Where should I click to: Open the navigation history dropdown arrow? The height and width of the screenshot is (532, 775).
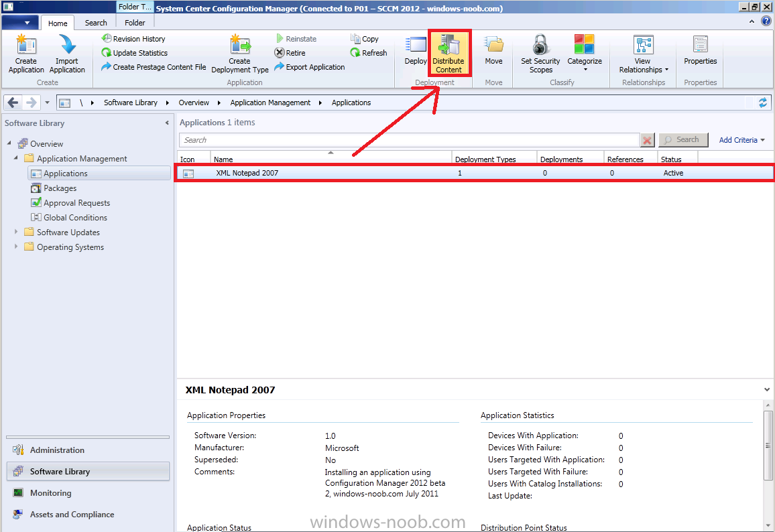[x=47, y=103]
